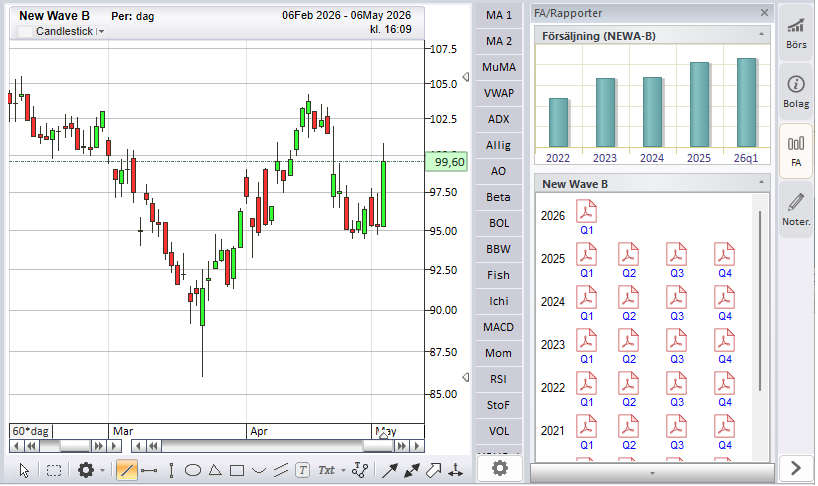Enable the ADX indicator

(499, 119)
